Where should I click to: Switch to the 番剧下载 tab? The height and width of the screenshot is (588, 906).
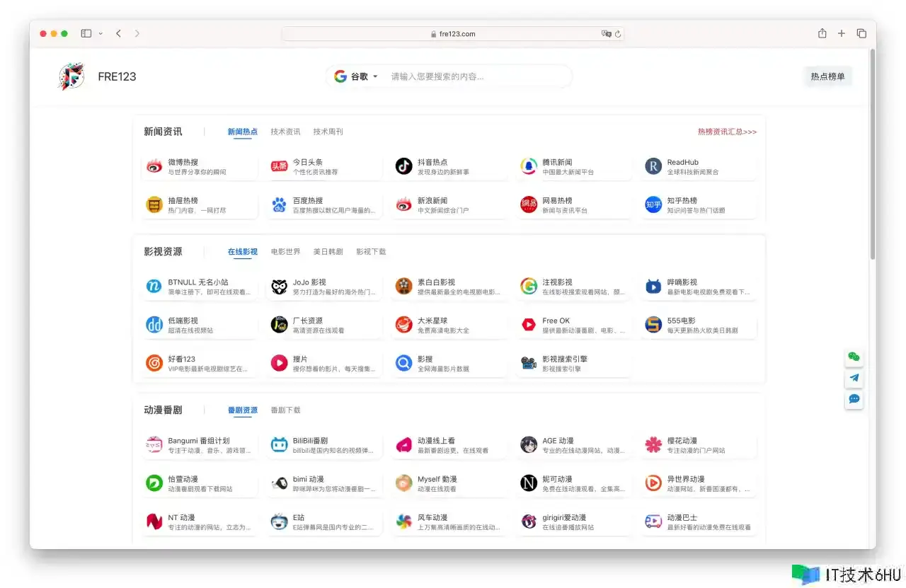click(x=285, y=410)
